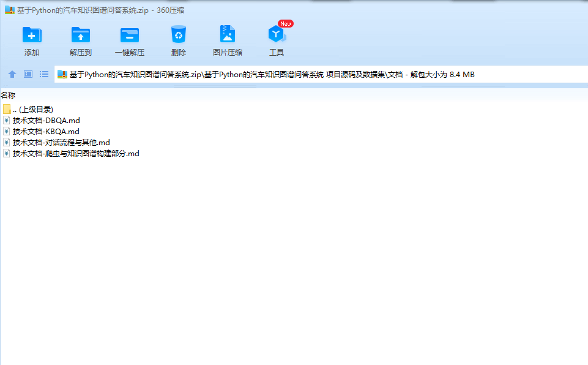
Task: Click the file icon of 技术文档-爬虫与知识图谱构建部分.md
Action: coord(6,154)
